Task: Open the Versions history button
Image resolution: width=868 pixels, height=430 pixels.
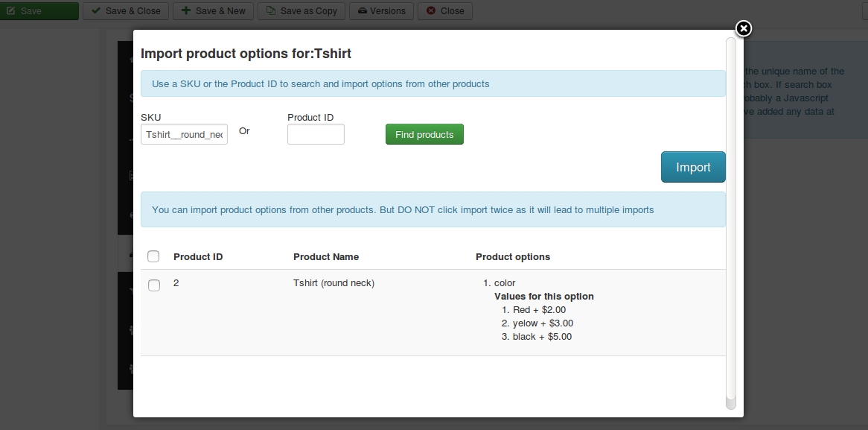Action: 382,11
